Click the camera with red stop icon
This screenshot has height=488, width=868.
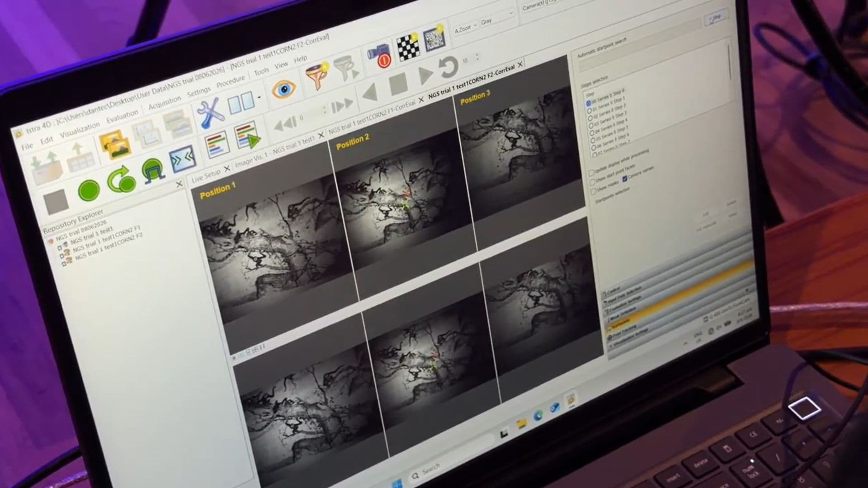[x=379, y=56]
